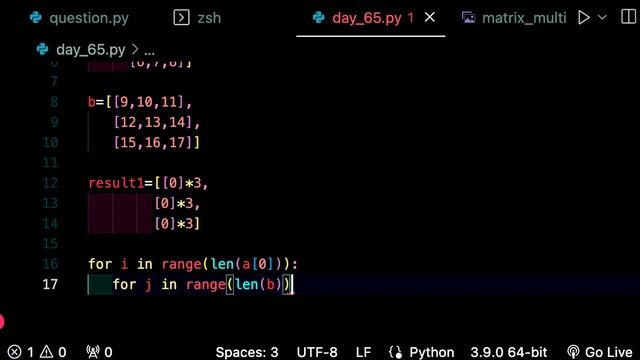The height and width of the screenshot is (360, 640).
Task: Change end of line sequence LF
Action: [363, 352]
